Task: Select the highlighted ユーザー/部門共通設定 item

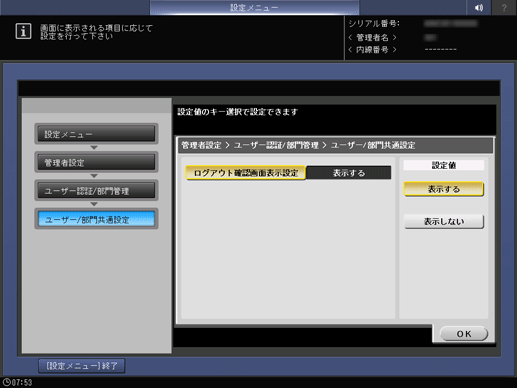Action: pos(96,219)
